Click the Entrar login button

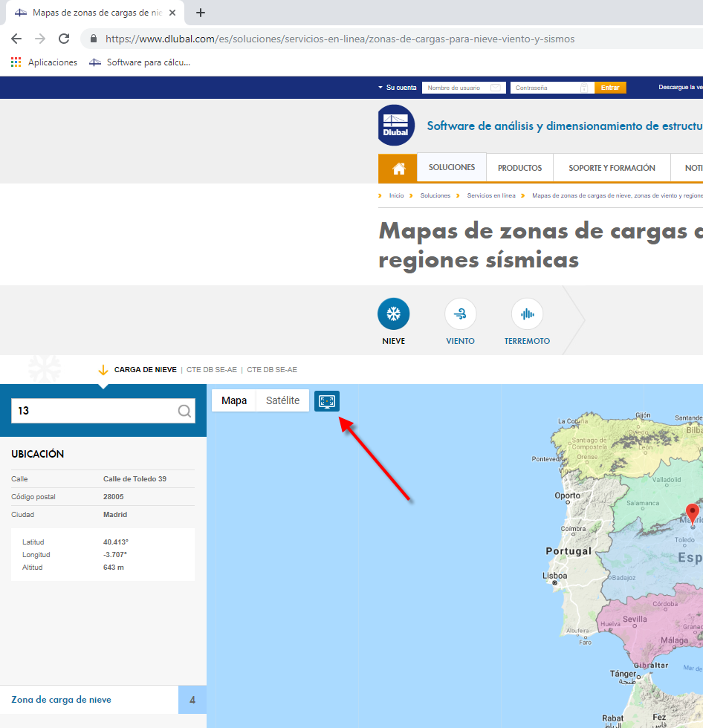(610, 88)
